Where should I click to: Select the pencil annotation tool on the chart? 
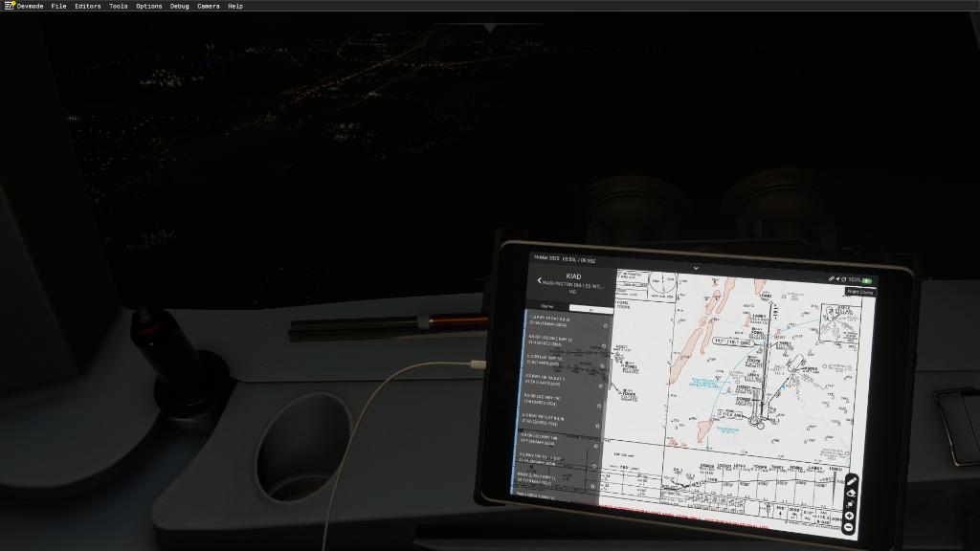point(852,481)
